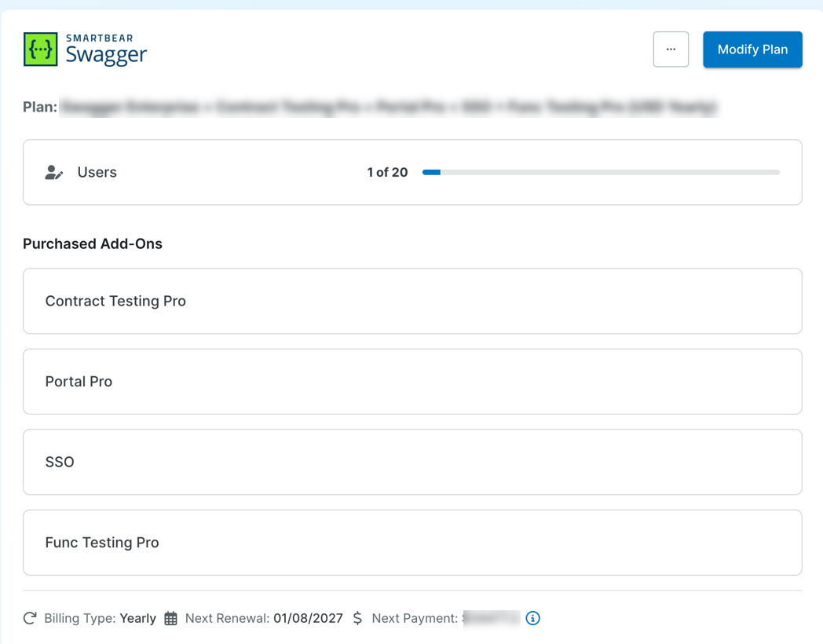
Task: Select the Func Testing Pro add-on card
Action: point(412,542)
